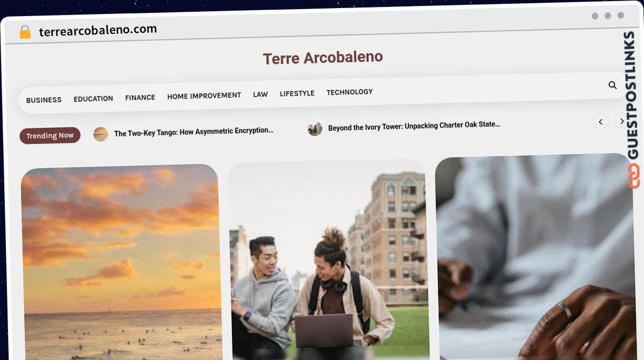
Task: Open the Technology menu item
Action: (349, 92)
